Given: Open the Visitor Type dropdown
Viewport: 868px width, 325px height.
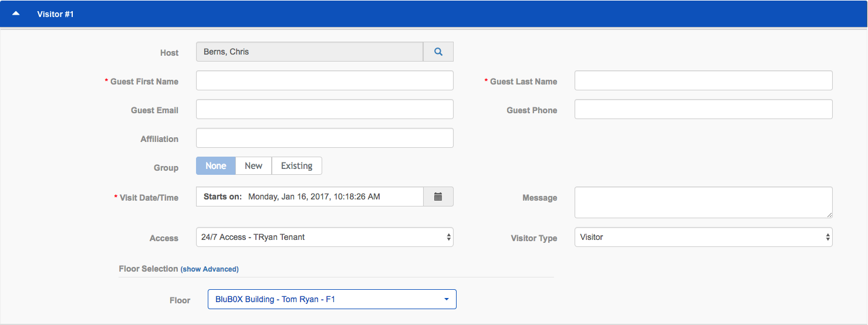Looking at the screenshot, I should point(703,237).
